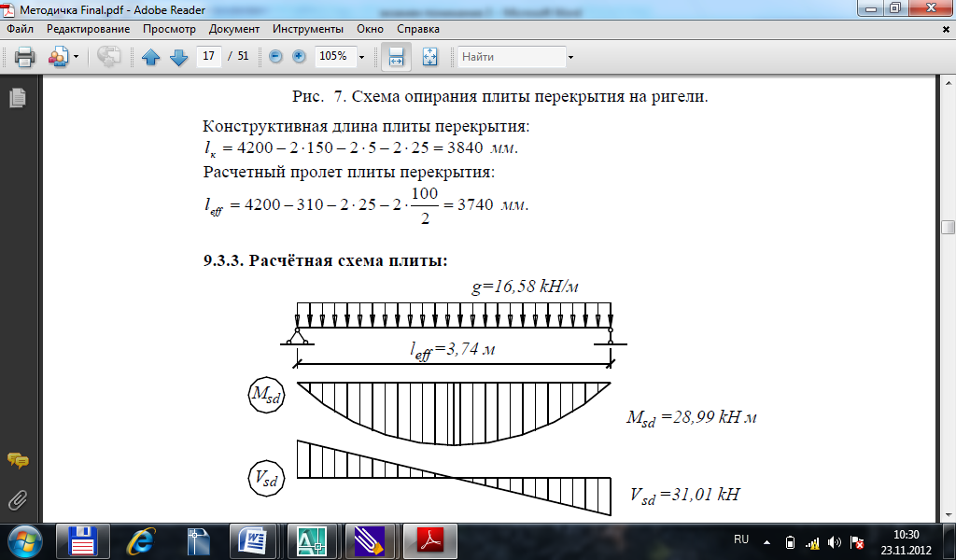Go to next page with down arrow
Screen dimensions: 956x560
tap(178, 57)
